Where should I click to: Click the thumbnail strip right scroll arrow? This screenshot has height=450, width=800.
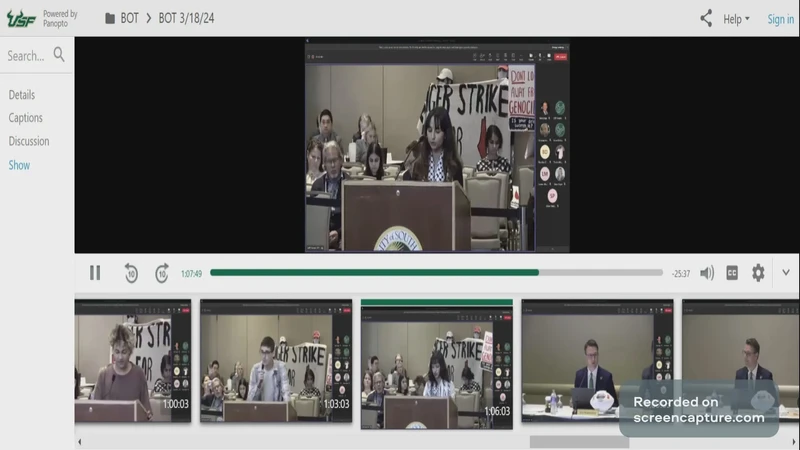tap(794, 442)
